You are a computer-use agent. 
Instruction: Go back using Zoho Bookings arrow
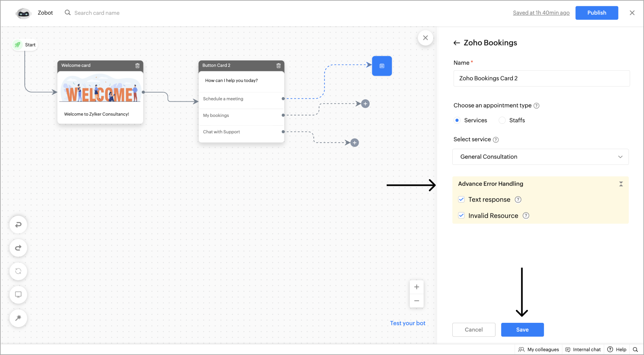click(x=457, y=43)
